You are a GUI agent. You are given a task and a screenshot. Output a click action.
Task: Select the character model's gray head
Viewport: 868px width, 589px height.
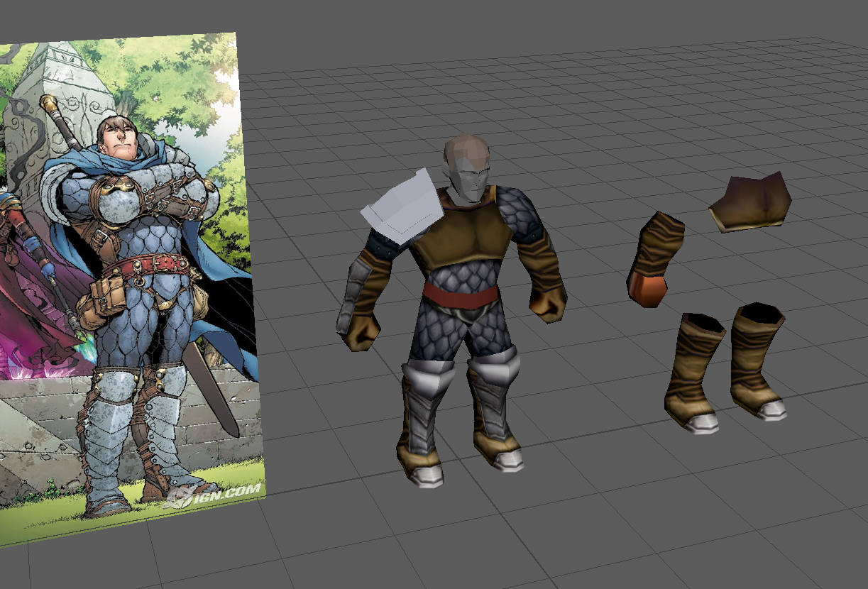point(466,167)
